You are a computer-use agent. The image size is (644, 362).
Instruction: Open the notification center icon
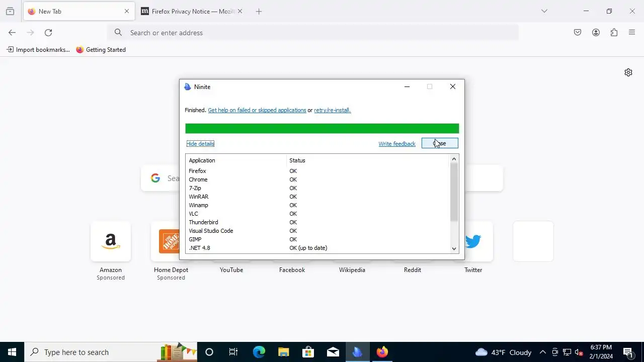tap(628, 352)
